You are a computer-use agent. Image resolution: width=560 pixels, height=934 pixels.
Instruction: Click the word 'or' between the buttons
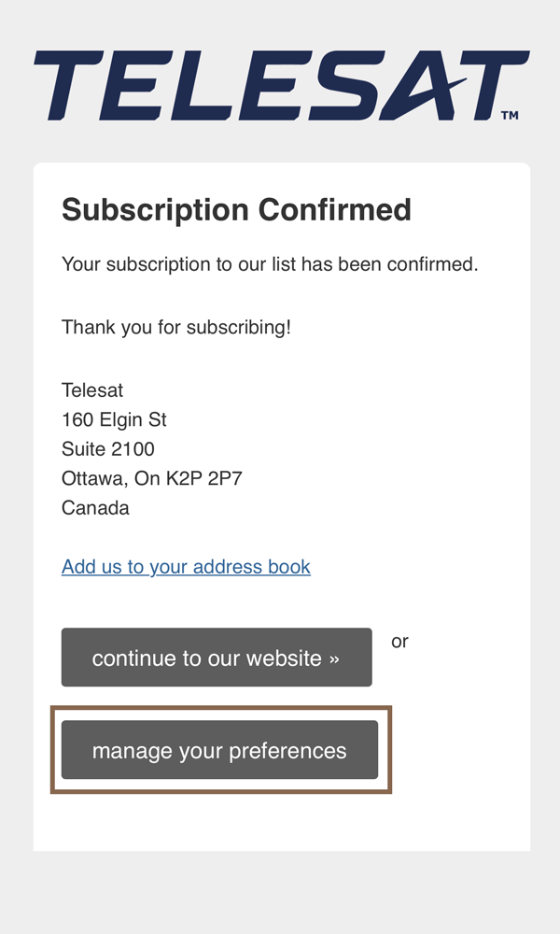point(399,643)
